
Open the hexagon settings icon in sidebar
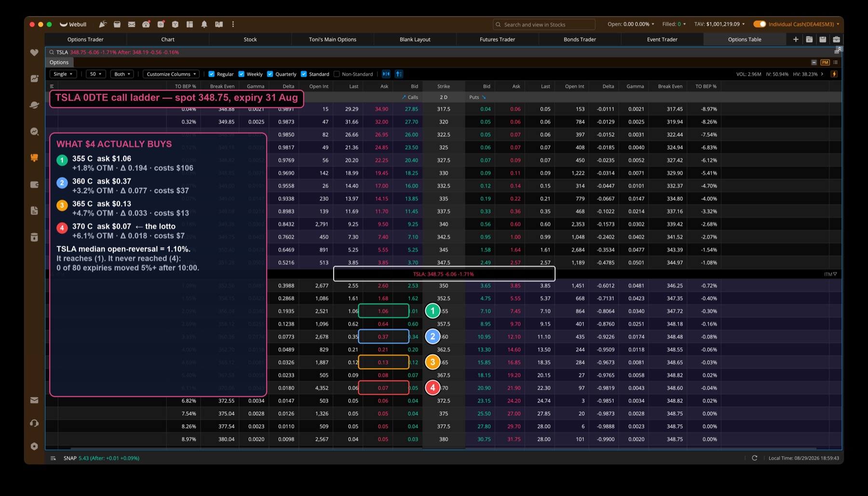point(34,446)
